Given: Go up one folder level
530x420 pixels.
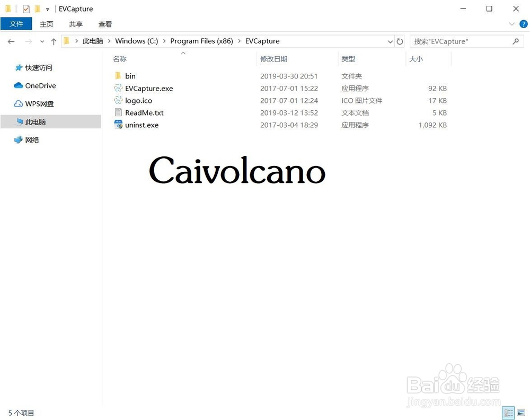Looking at the screenshot, I should coord(54,41).
